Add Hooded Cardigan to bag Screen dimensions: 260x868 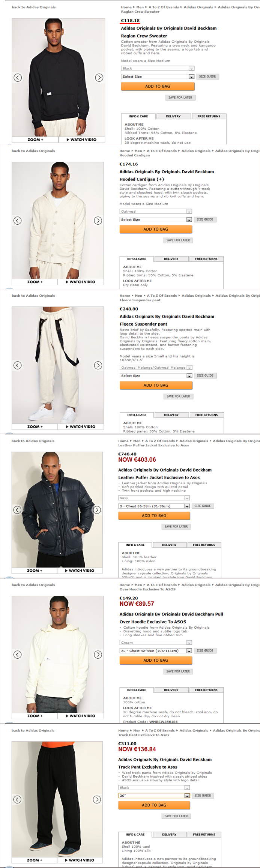pos(156,229)
